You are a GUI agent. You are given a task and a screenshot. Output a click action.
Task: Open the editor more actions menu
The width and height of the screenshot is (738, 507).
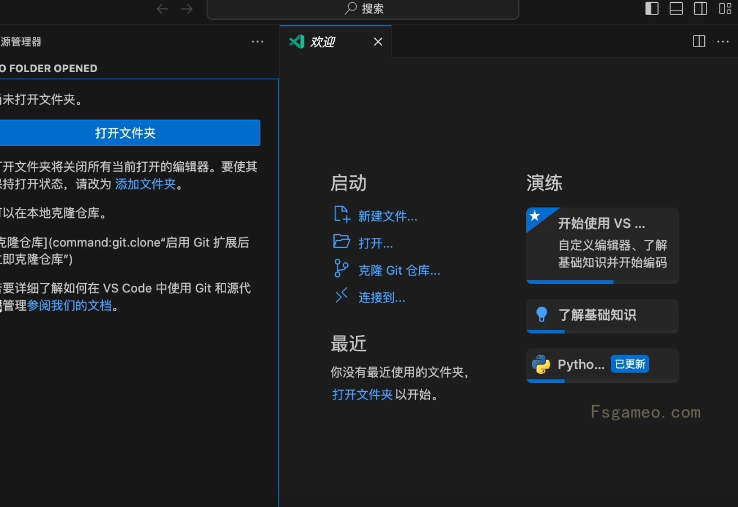tap(723, 42)
